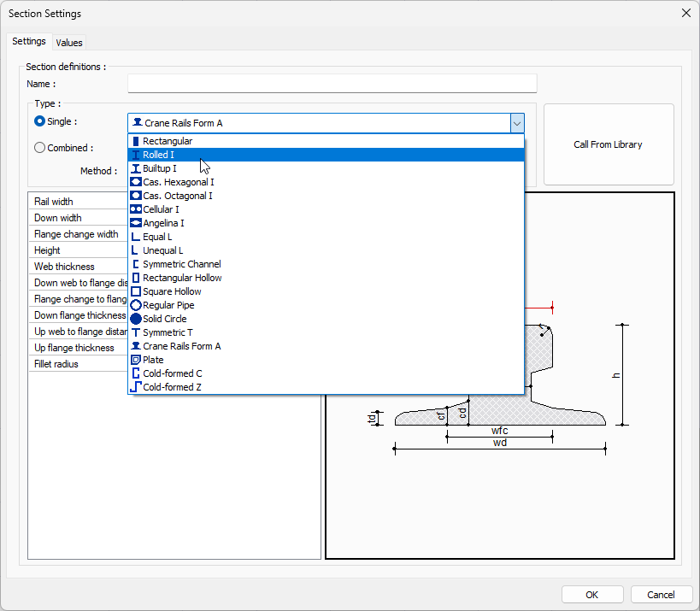
Task: Collapse the section type dropdown arrow
Action: [517, 122]
